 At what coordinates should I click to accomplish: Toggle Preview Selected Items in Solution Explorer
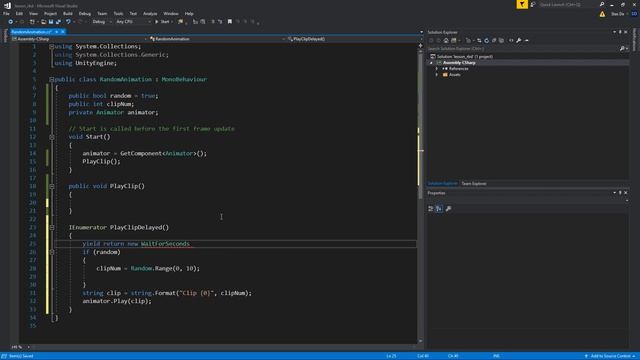(527, 40)
